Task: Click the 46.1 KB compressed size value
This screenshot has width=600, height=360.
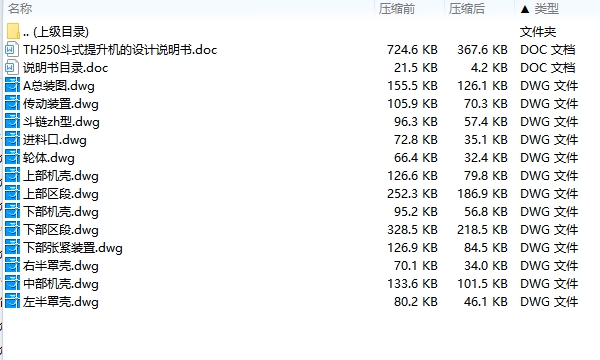Action: click(x=486, y=301)
